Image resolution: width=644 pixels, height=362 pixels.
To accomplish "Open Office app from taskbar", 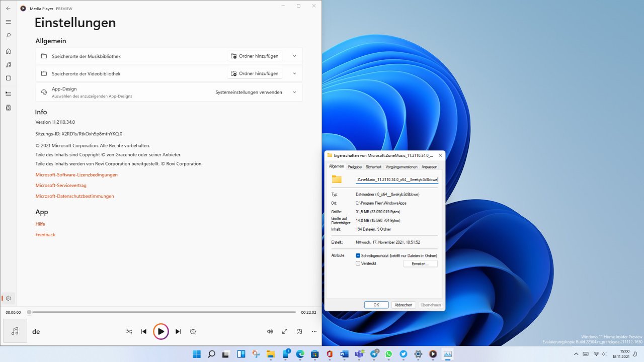I will point(330,354).
